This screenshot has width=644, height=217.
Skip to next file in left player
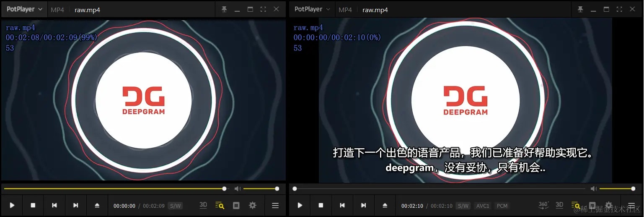click(76, 205)
